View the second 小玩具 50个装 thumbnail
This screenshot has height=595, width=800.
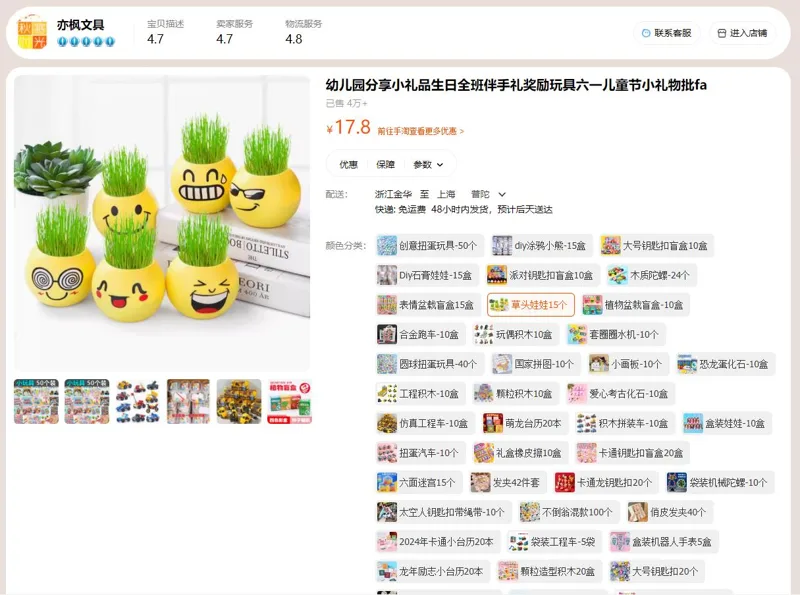pos(87,402)
